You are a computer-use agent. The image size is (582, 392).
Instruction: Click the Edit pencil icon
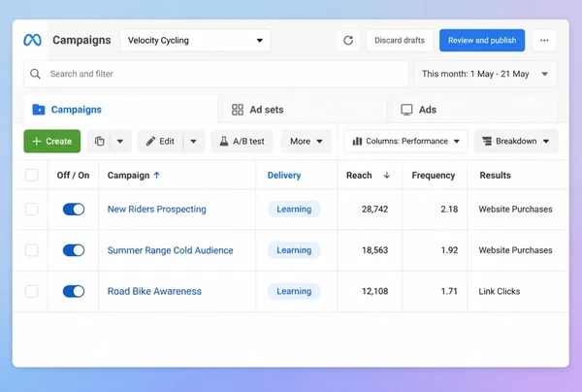tap(150, 141)
